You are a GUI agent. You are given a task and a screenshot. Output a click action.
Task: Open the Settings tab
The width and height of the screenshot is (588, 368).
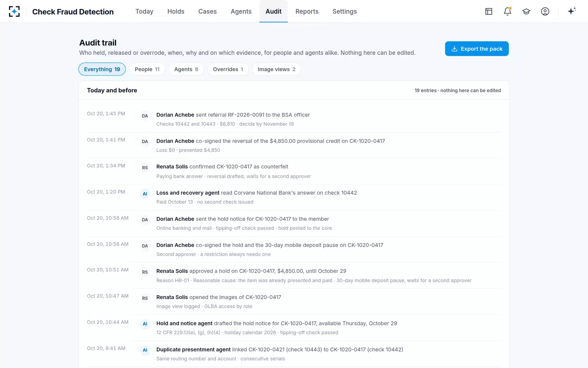pos(345,11)
